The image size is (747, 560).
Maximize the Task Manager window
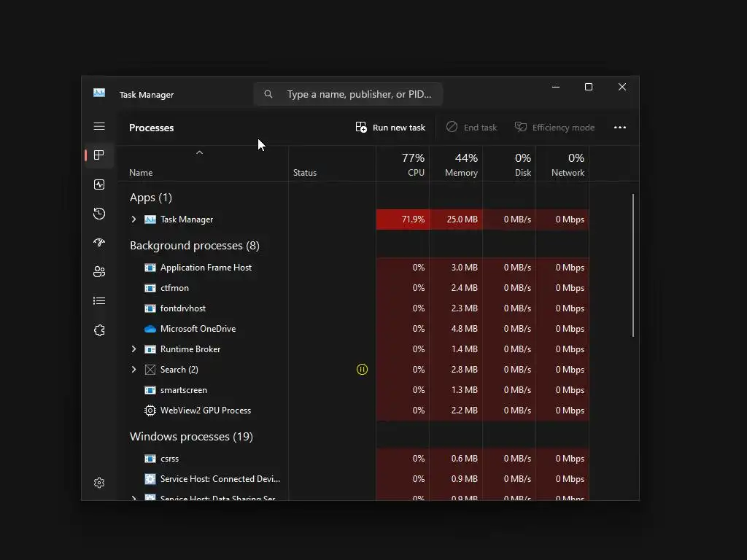click(x=589, y=87)
